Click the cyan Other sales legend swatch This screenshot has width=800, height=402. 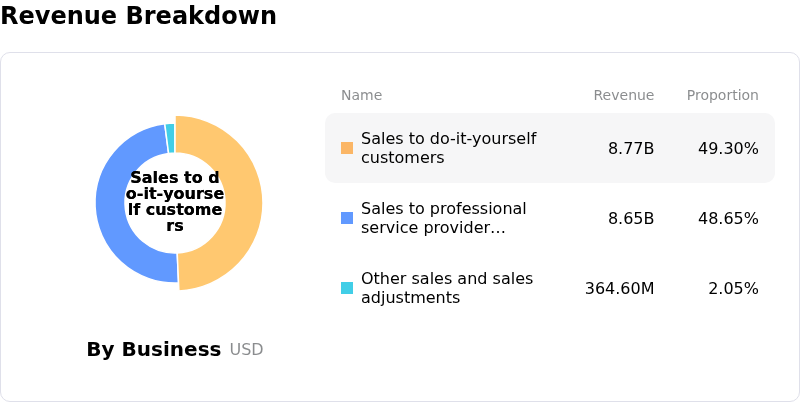(347, 288)
